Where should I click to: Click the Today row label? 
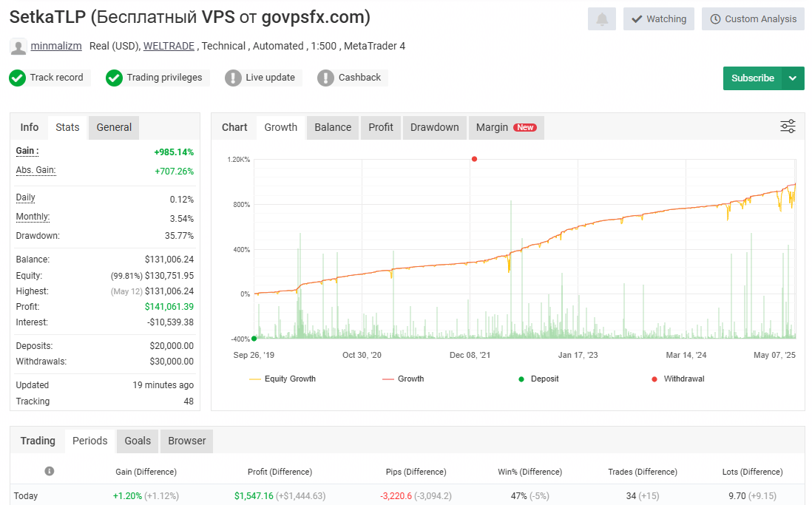point(26,495)
